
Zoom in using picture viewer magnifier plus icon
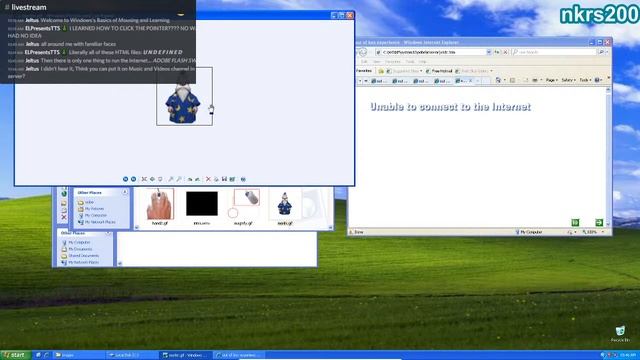171,179
